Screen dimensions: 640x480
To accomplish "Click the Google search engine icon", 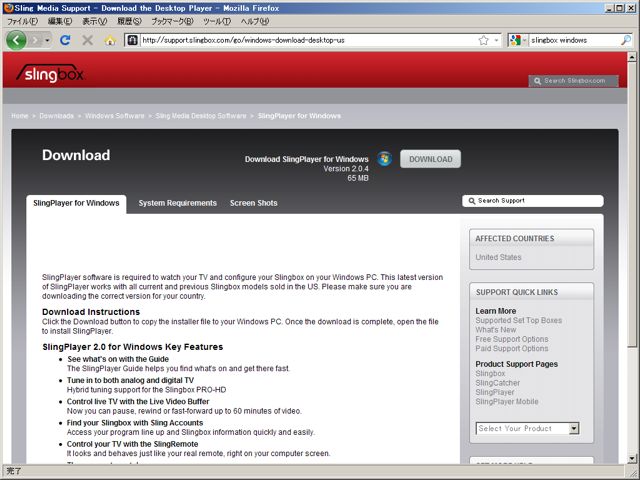I will click(515, 40).
